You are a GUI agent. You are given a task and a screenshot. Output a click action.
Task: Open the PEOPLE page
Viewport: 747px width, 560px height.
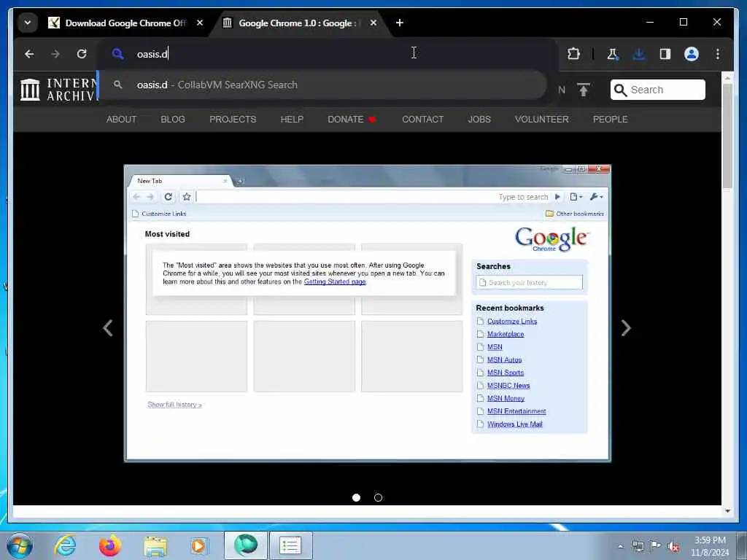pyautogui.click(x=610, y=120)
